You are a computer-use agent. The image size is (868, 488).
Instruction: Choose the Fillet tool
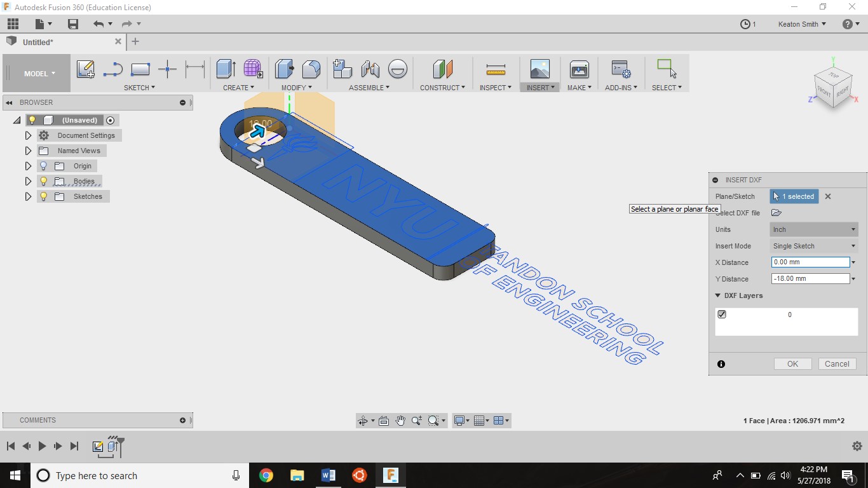pos(311,69)
